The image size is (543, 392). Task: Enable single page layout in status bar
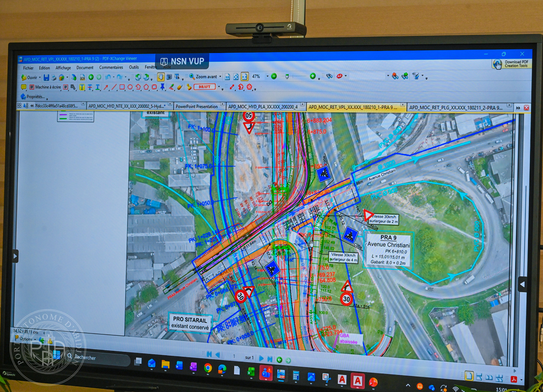point(469,376)
